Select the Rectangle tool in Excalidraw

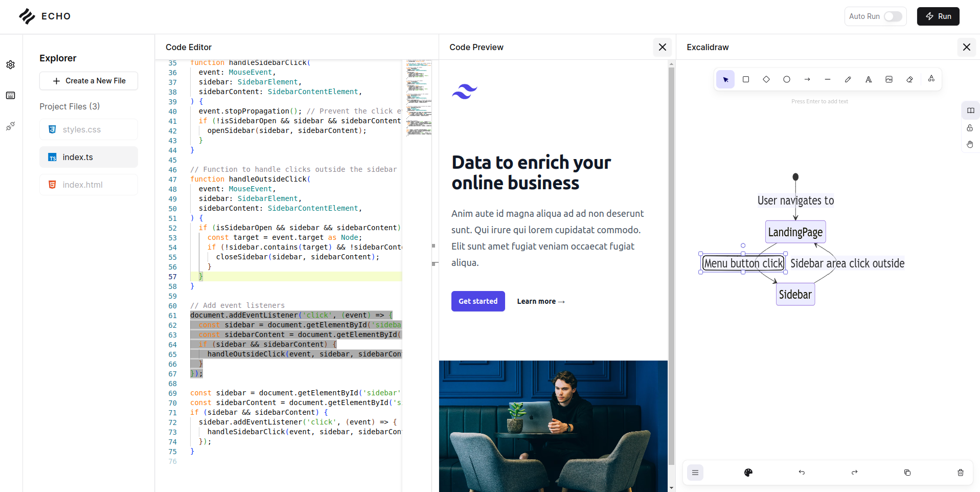(746, 79)
